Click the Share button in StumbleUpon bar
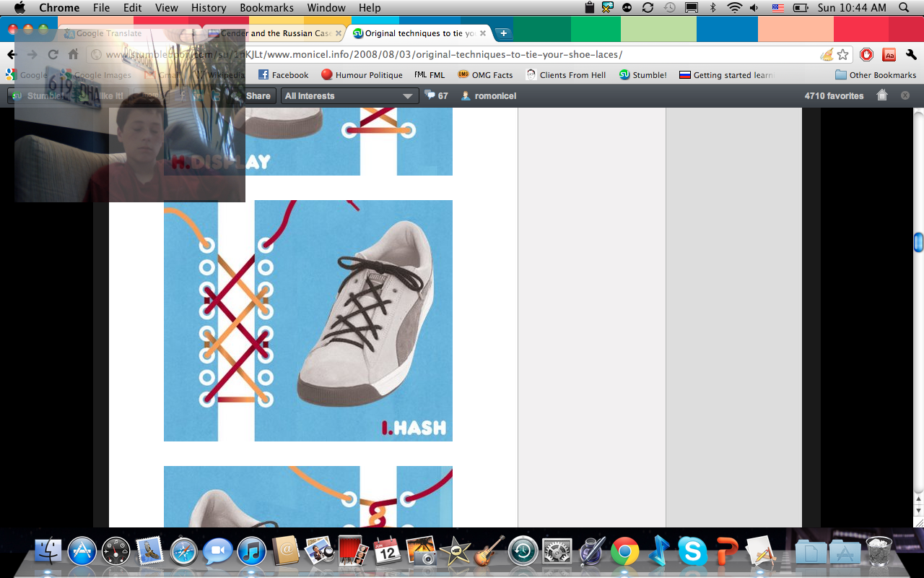Viewport: 924px width, 578px height. [x=258, y=95]
